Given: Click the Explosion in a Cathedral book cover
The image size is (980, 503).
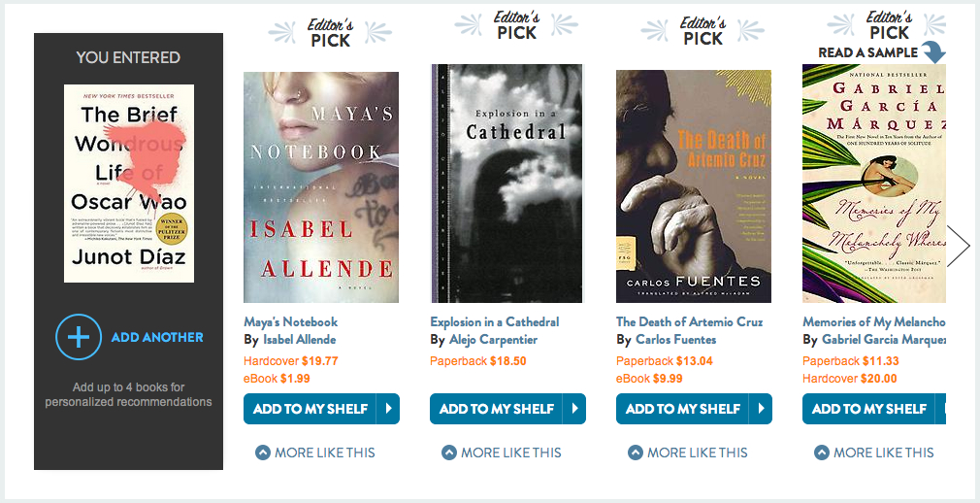Looking at the screenshot, I should pos(506,184).
